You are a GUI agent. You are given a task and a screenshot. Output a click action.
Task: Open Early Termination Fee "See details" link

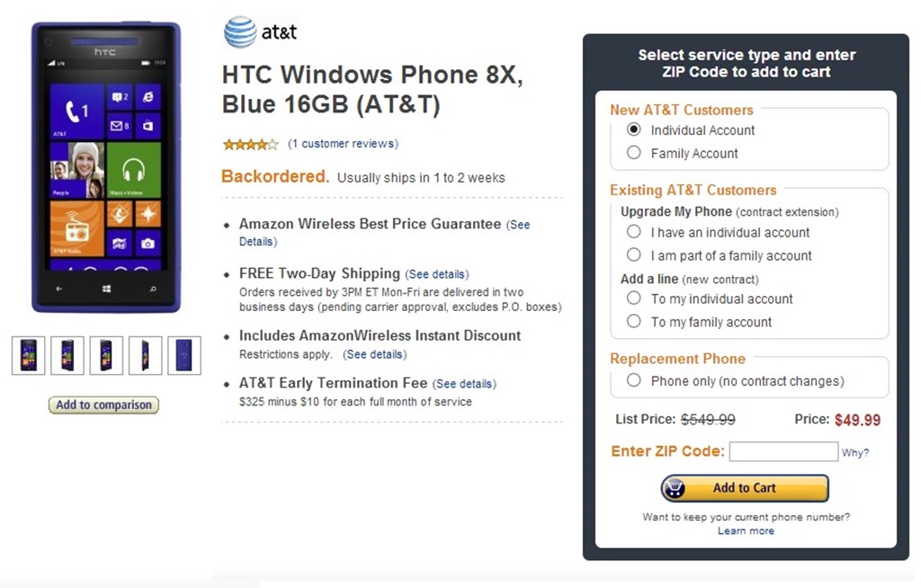point(464,384)
